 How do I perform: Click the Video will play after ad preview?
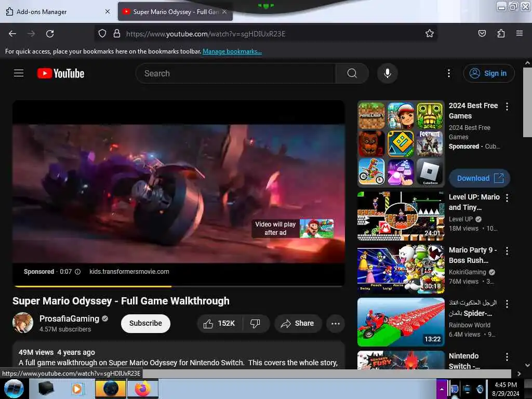point(293,229)
